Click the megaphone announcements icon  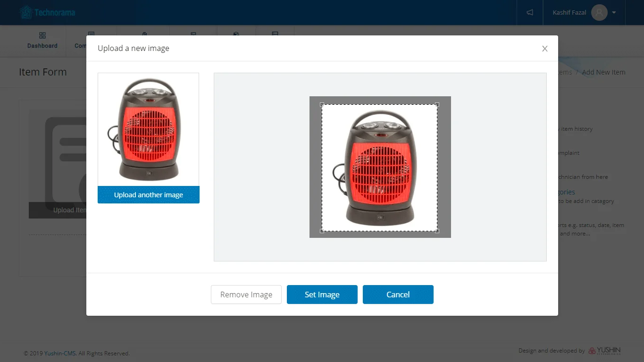tap(530, 12)
